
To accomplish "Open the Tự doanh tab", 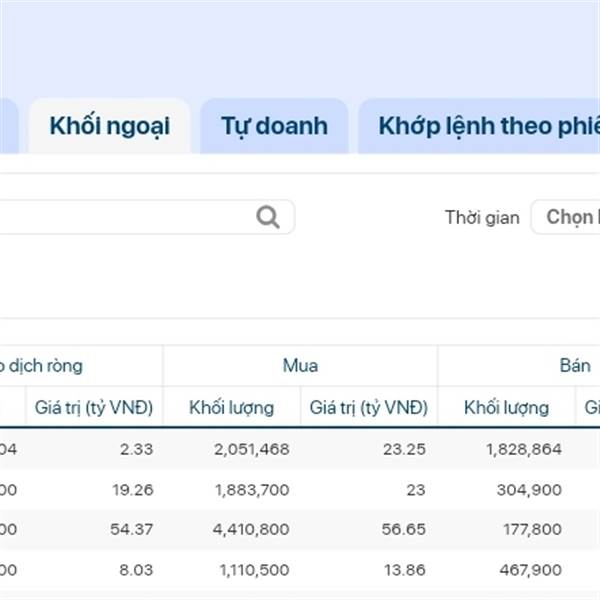I will [x=274, y=126].
